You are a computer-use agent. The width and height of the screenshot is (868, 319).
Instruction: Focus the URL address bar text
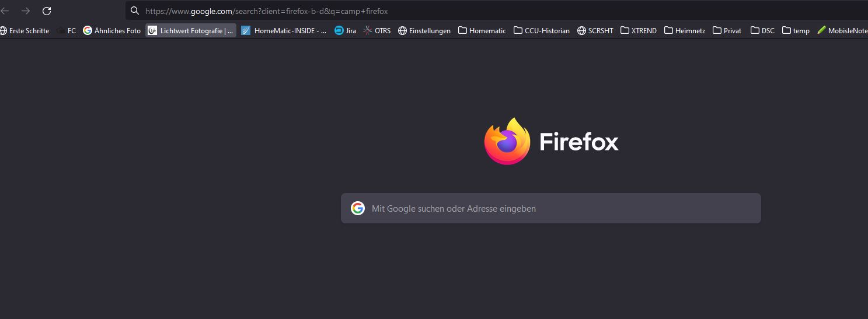coord(266,11)
